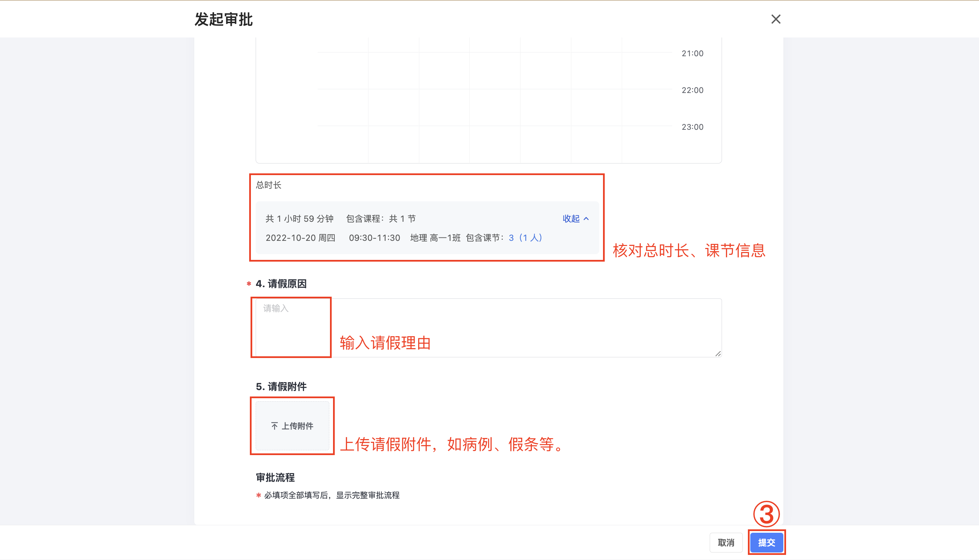Viewport: 979px width, 560px height.
Task: Select the 审批流程 heading
Action: (x=275, y=477)
